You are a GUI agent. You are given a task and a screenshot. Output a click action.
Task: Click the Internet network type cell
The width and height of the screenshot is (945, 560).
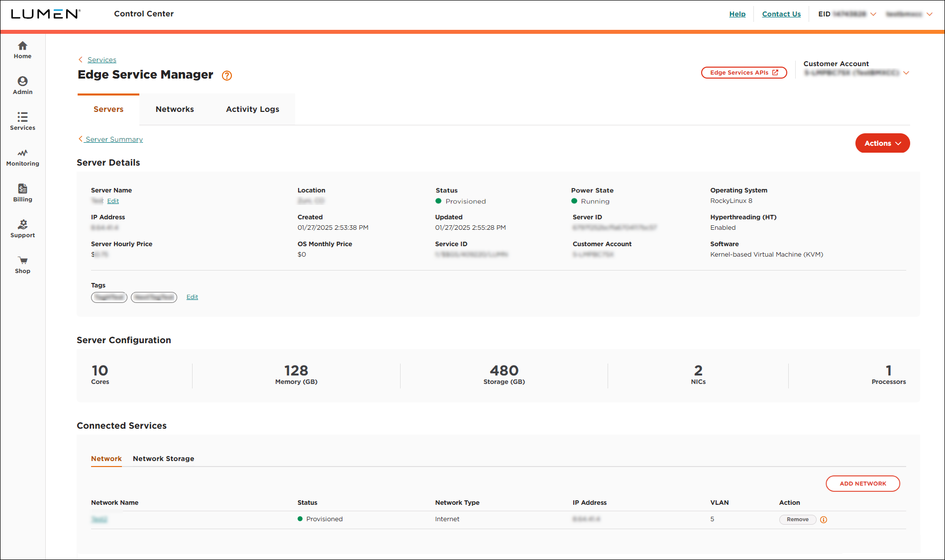pyautogui.click(x=447, y=519)
